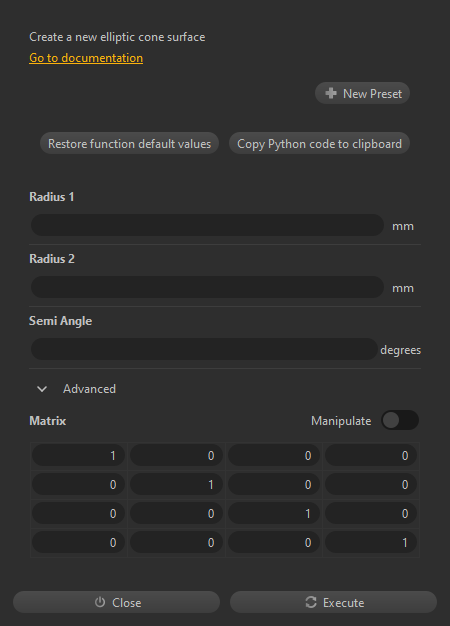Select the third-row first-column matrix cell
The width and height of the screenshot is (450, 626).
[78, 513]
